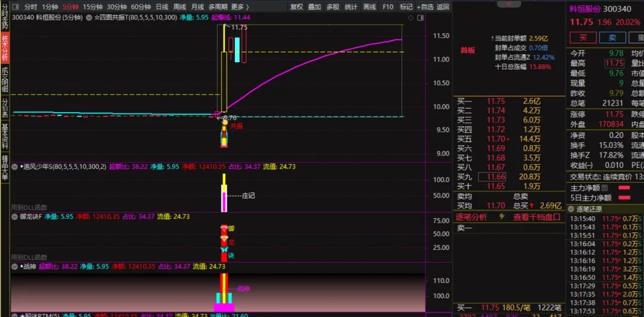The width and height of the screenshot is (644, 317).
Task: Show the 周线 weekly chart
Action: (x=179, y=7)
